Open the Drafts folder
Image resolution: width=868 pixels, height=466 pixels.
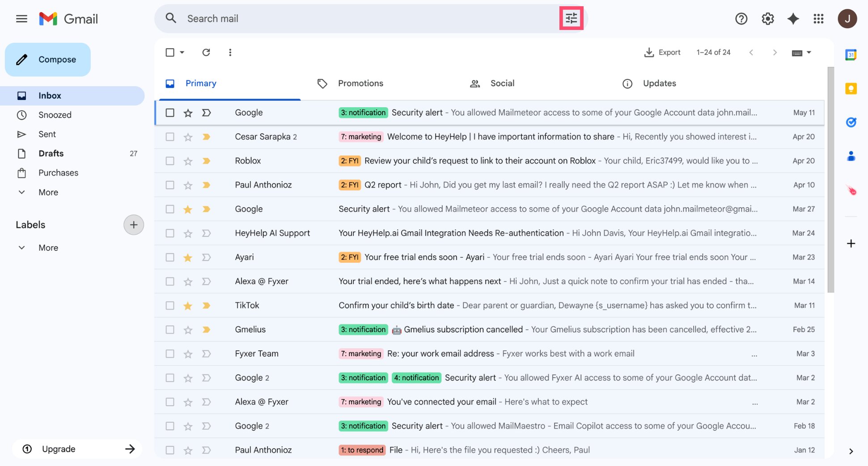tap(72, 153)
